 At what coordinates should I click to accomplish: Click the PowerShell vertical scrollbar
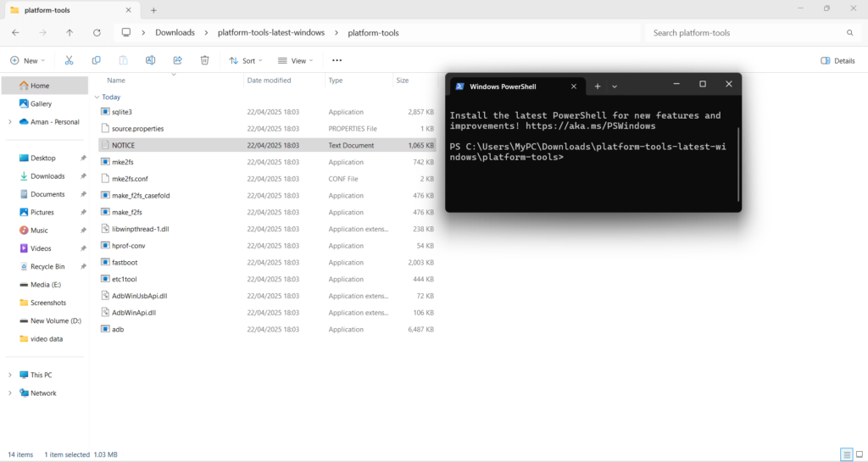738,164
